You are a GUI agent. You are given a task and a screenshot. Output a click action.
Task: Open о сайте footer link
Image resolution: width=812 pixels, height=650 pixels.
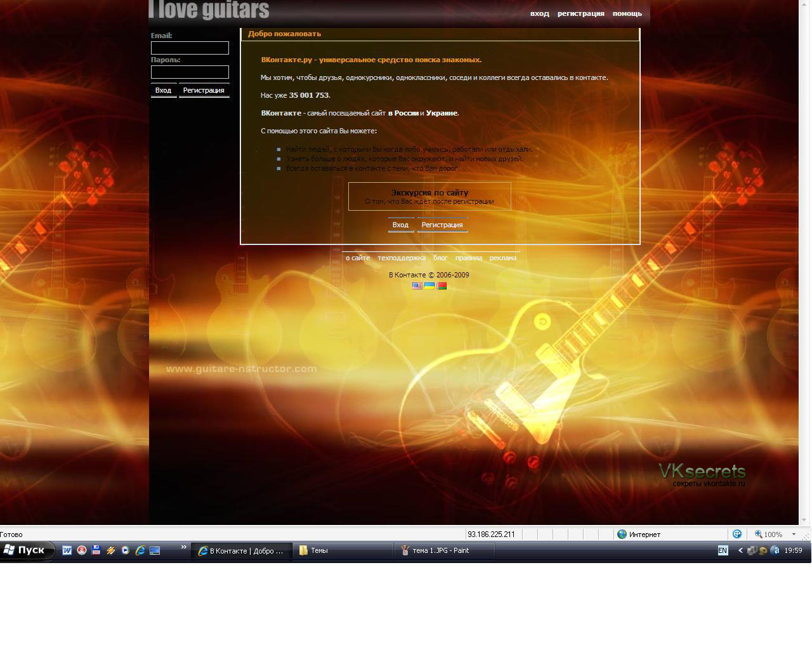coord(358,258)
